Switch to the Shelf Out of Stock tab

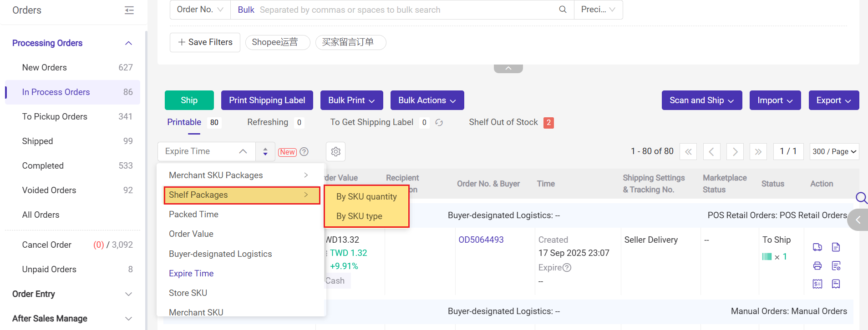coord(503,122)
